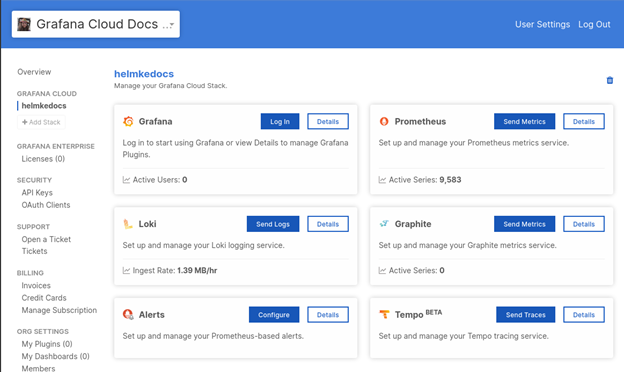Open User Settings link

point(542,24)
